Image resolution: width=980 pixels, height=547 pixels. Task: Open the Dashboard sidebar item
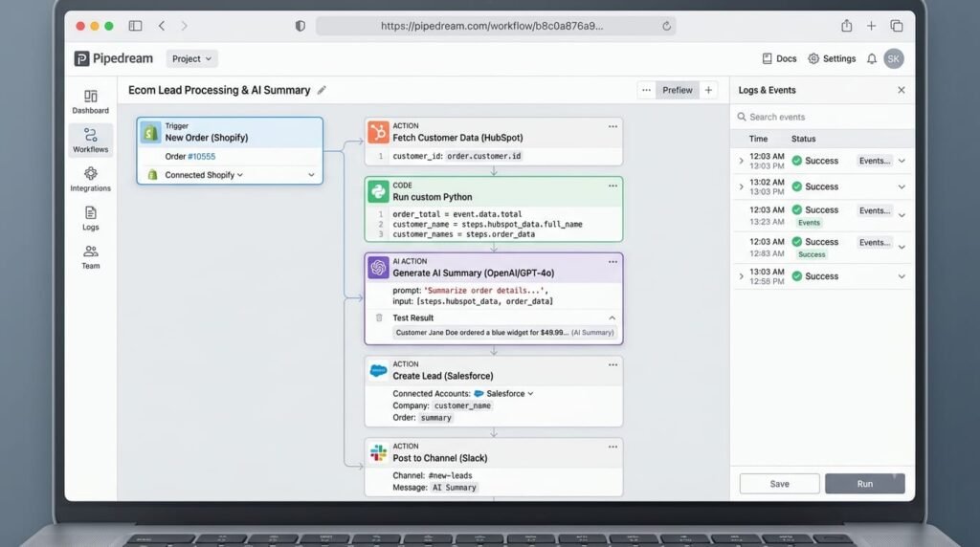90,101
